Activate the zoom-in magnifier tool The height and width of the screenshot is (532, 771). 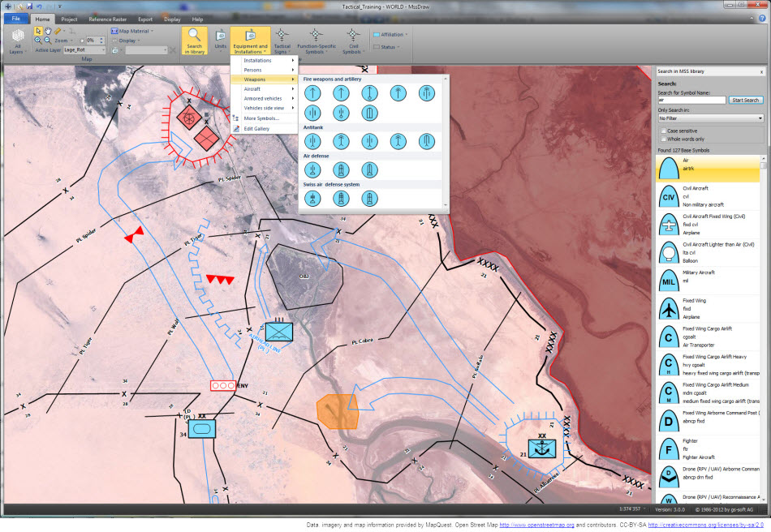38,40
